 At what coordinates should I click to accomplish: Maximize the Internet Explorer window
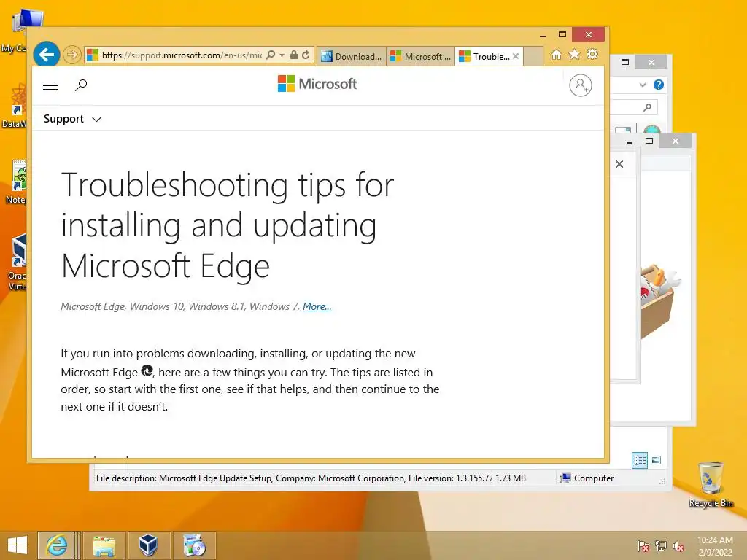562,34
